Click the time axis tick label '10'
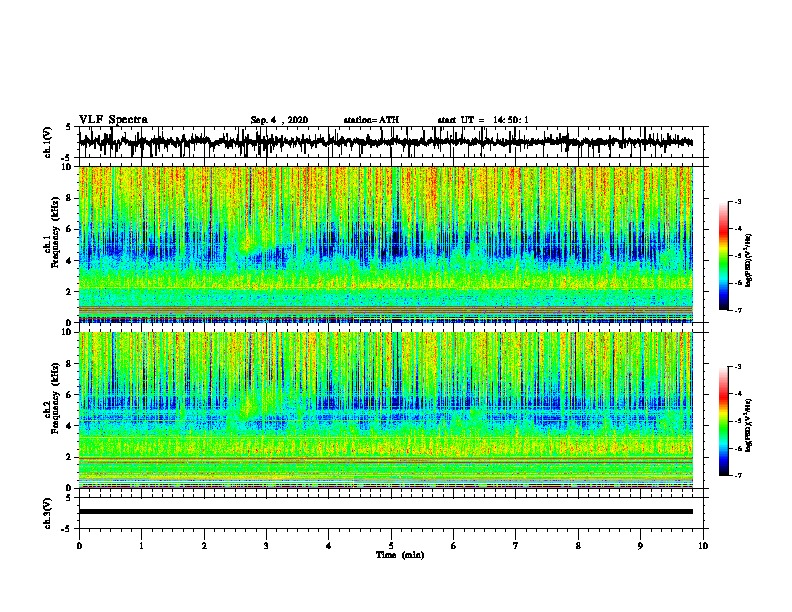Viewport: 792px width, 612px height. (703, 545)
